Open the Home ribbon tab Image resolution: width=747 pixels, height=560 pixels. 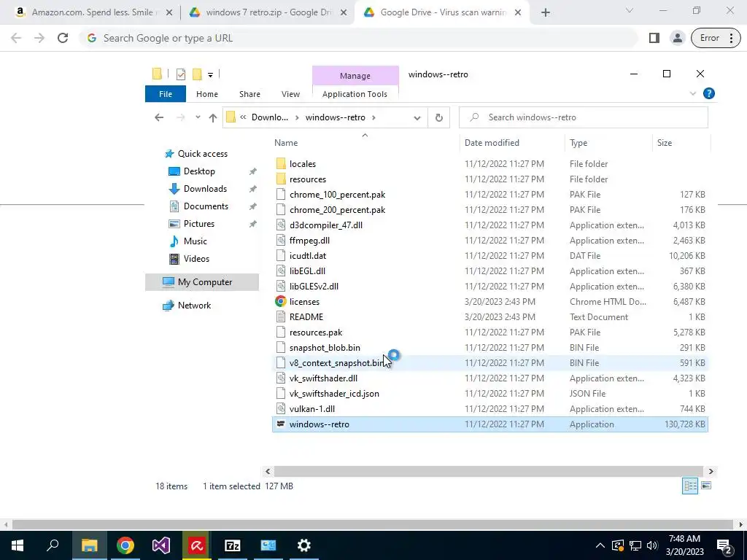pyautogui.click(x=206, y=94)
